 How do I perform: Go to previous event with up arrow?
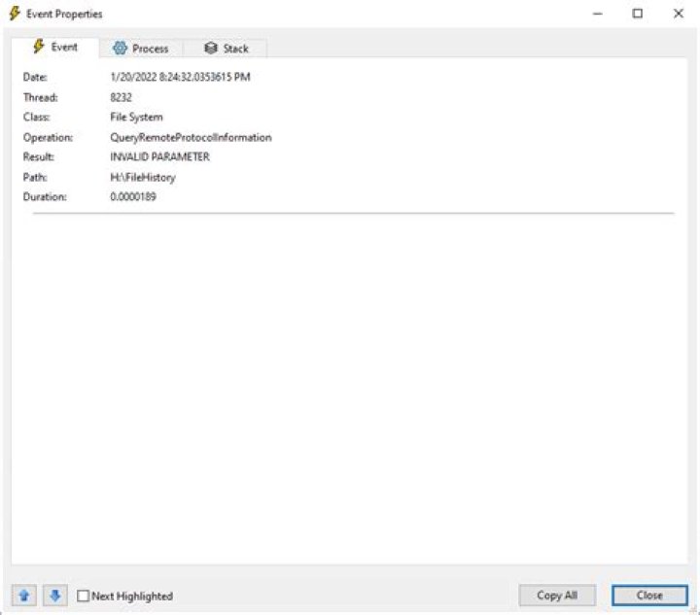pos(24,595)
